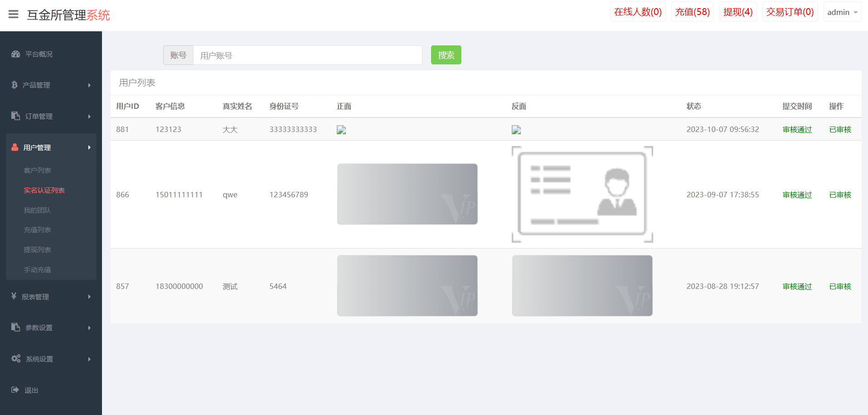This screenshot has width=868, height=415.
Task: Click the hamburger menu icon
Action: tap(14, 15)
